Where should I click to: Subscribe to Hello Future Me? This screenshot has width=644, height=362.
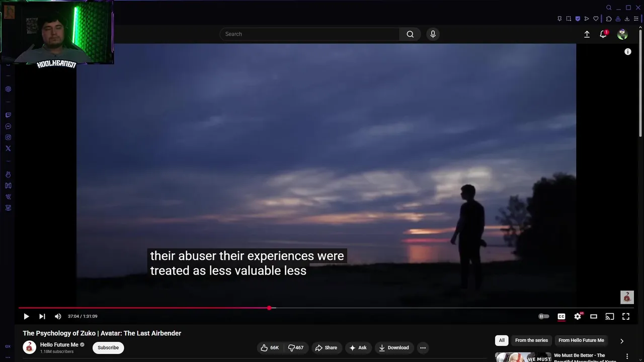[x=108, y=347]
